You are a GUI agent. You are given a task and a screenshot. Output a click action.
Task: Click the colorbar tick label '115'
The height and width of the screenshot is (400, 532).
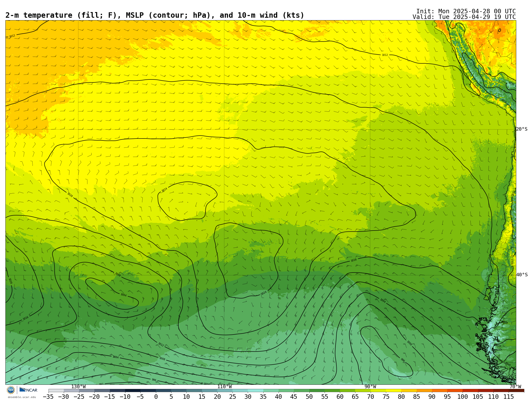click(509, 397)
